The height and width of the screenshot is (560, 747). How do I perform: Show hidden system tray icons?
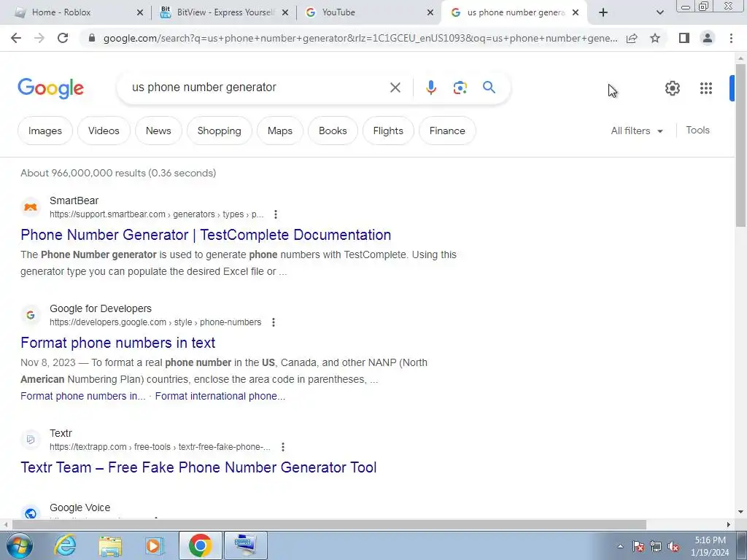click(620, 546)
